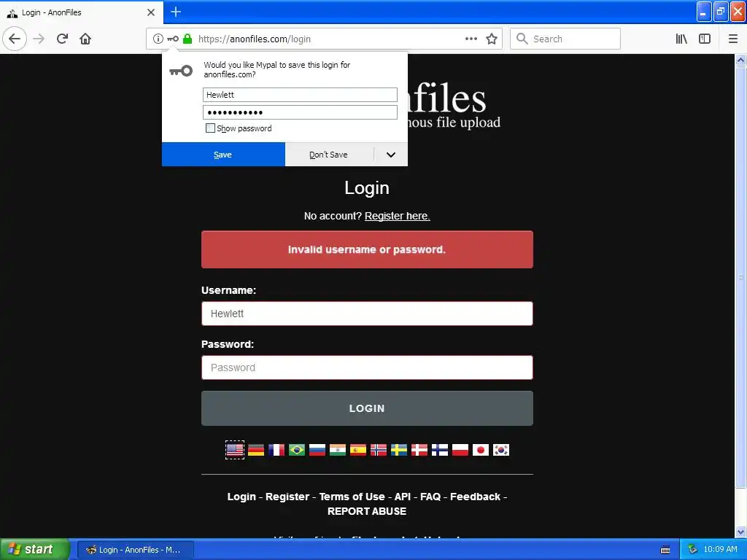
Task: Select the United States flag language
Action: click(235, 449)
